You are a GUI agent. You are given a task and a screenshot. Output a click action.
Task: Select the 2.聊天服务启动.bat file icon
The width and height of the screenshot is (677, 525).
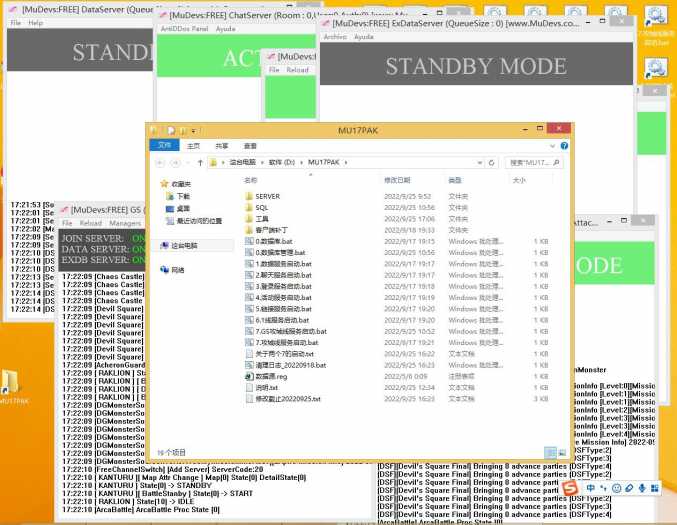[x=249, y=275]
